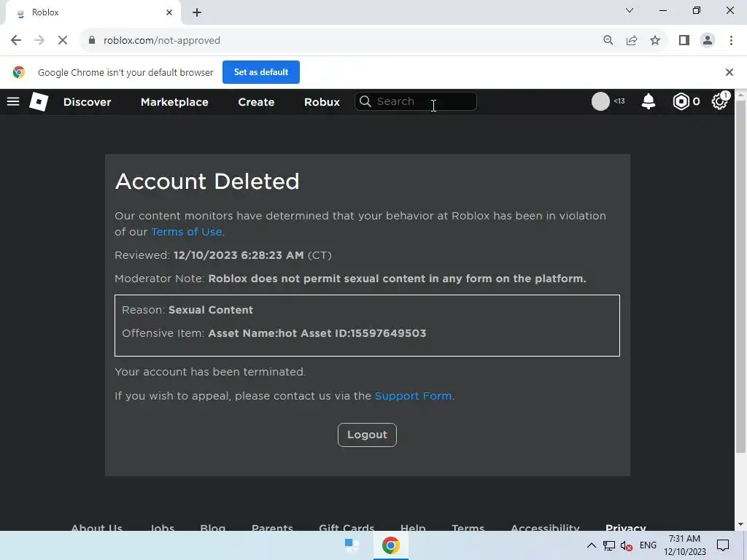
Task: Click the Moderator Note text line
Action: pyautogui.click(x=350, y=279)
